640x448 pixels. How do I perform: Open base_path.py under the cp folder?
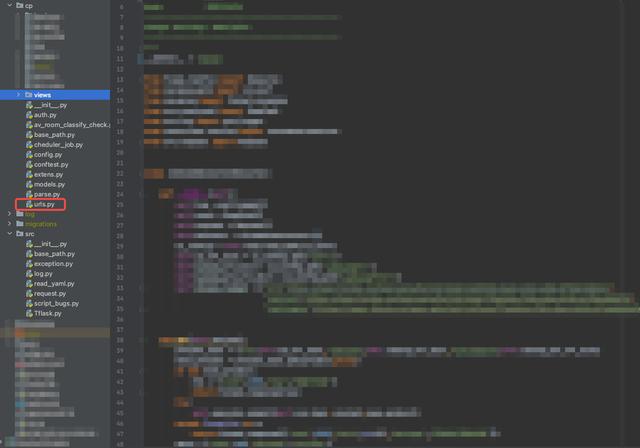(54, 135)
